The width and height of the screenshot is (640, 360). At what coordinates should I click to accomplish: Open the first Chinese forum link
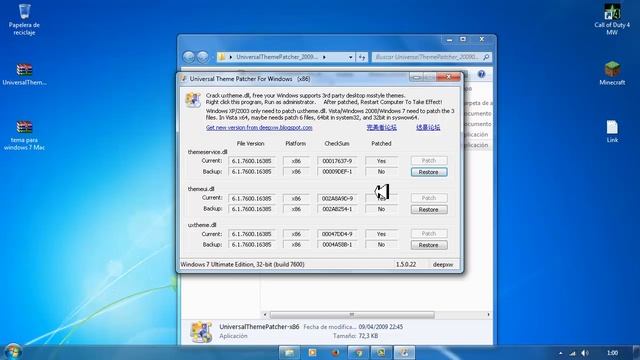(x=381, y=127)
